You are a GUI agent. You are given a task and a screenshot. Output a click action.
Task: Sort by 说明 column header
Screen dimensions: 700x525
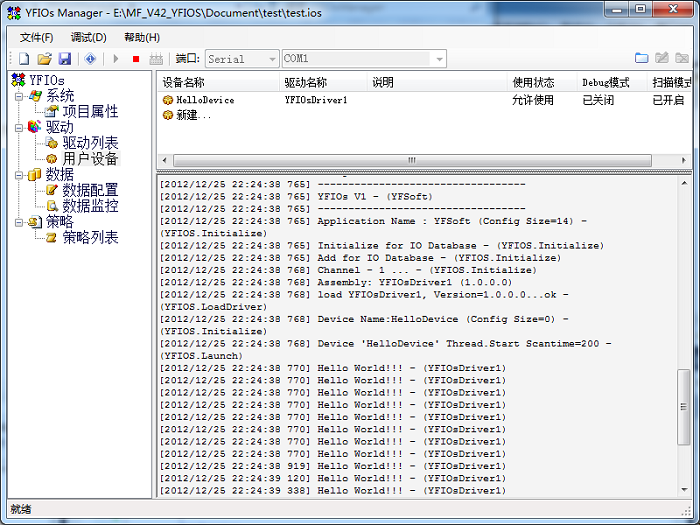coord(438,83)
